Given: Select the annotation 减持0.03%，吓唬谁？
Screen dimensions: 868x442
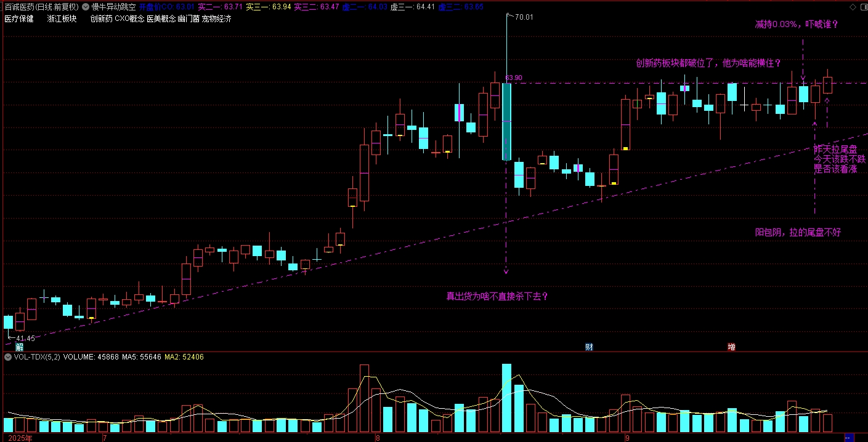Looking at the screenshot, I should click(x=796, y=25).
